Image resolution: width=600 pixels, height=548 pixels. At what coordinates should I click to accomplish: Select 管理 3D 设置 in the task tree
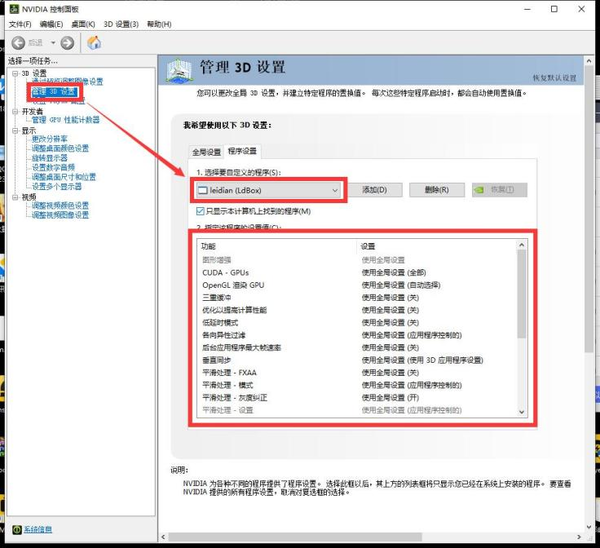click(54, 92)
